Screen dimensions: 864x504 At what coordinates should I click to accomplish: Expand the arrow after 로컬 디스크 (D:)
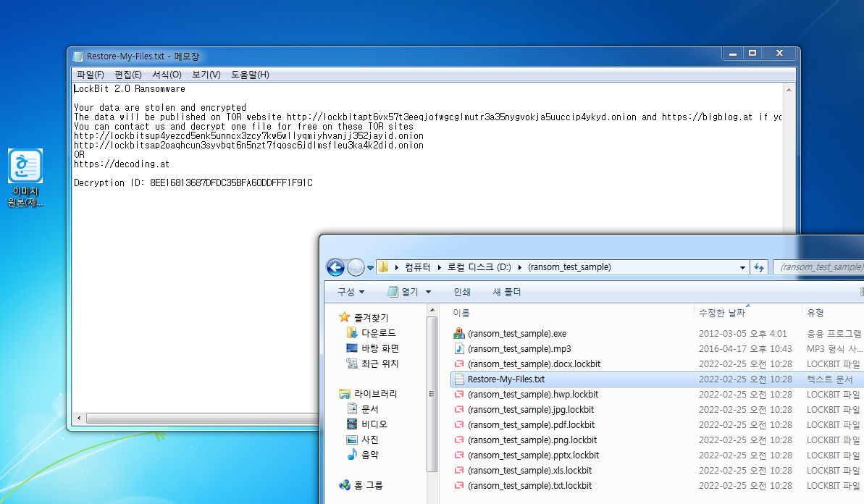point(519,268)
